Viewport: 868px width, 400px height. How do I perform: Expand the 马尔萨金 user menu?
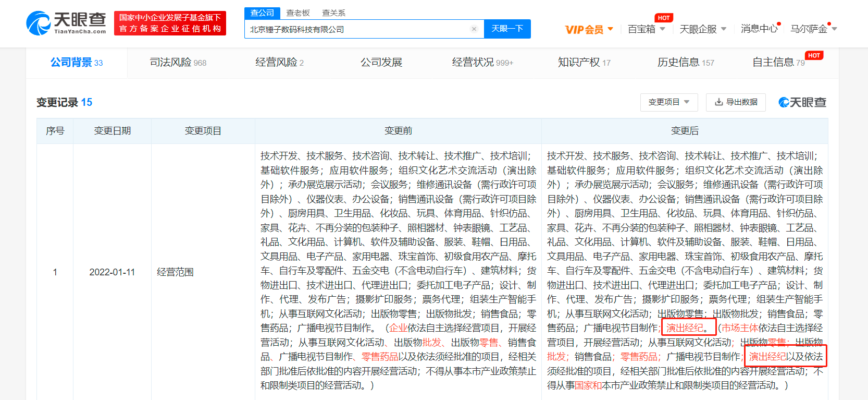tap(813, 29)
